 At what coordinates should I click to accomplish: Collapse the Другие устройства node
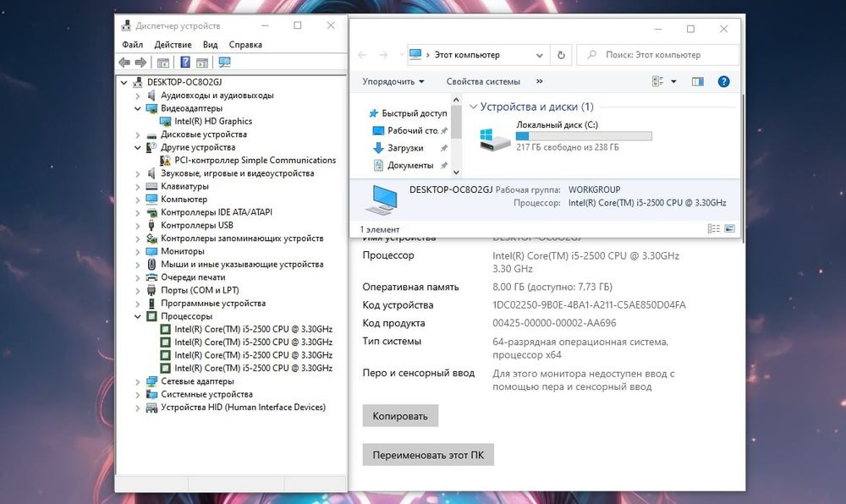138,147
